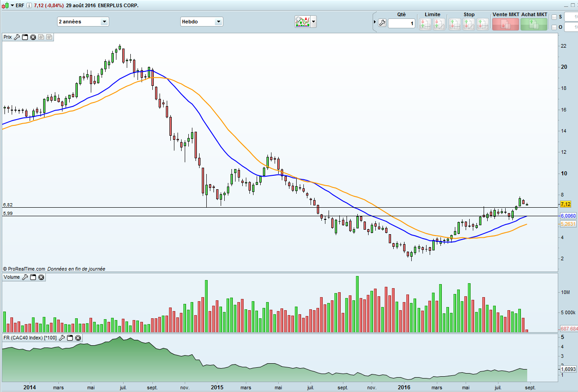The height and width of the screenshot is (392, 578).
Task: Move Prix panel up
Action: coord(49,37)
